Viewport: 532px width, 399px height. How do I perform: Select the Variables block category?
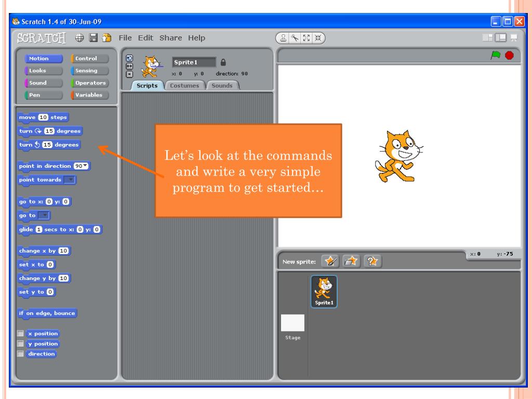pyautogui.click(x=89, y=95)
